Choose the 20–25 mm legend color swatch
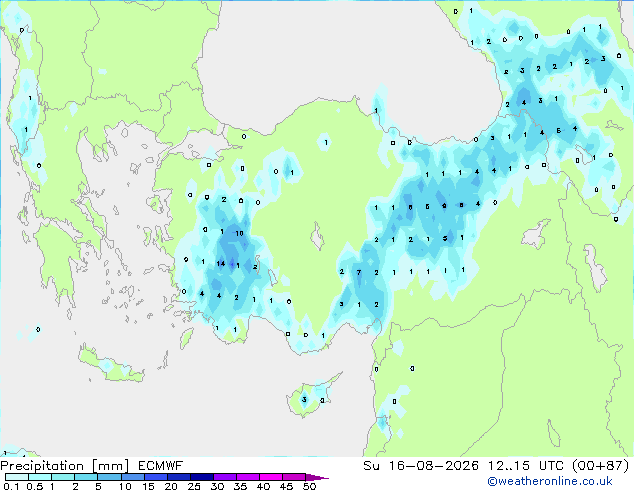The image size is (634, 490). pyautogui.click(x=178, y=477)
